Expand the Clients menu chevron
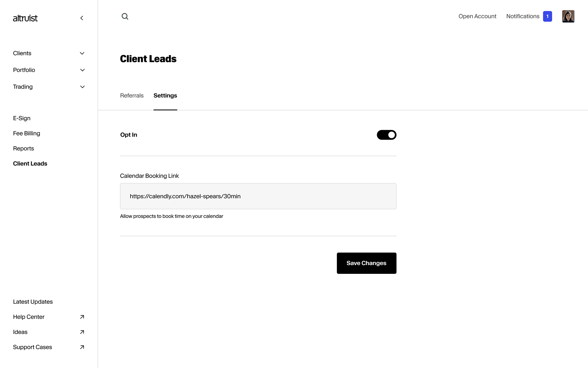The width and height of the screenshot is (588, 368). tap(82, 53)
